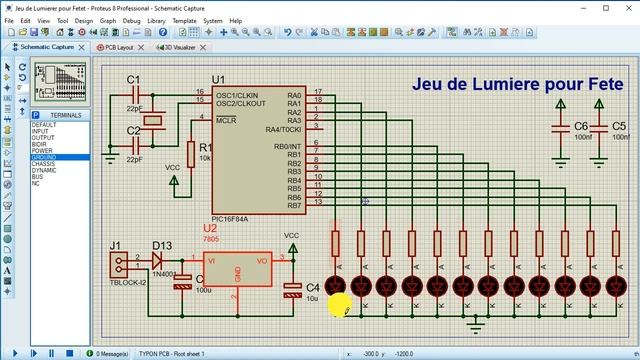Screen dimensions: 640x360
Task: Go to the Home page via house icon
Action: pyautogui.click(x=60, y=32)
